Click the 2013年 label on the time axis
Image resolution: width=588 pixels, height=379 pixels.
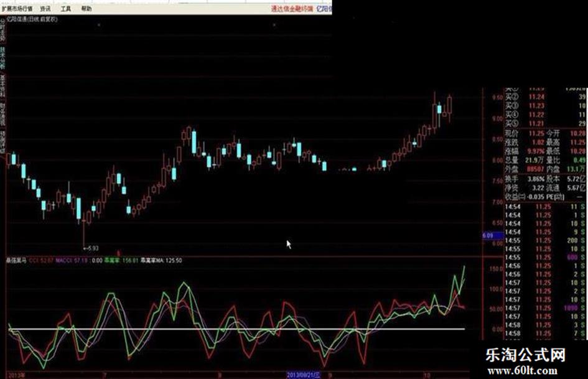[x=16, y=375]
